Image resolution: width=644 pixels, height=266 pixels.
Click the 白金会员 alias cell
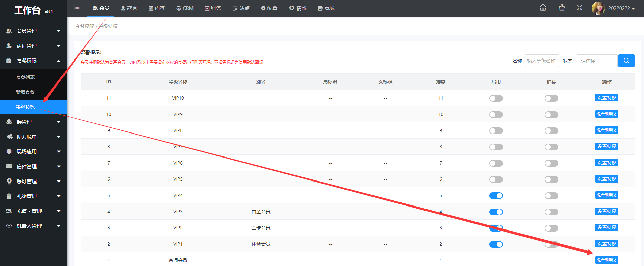[261, 212]
